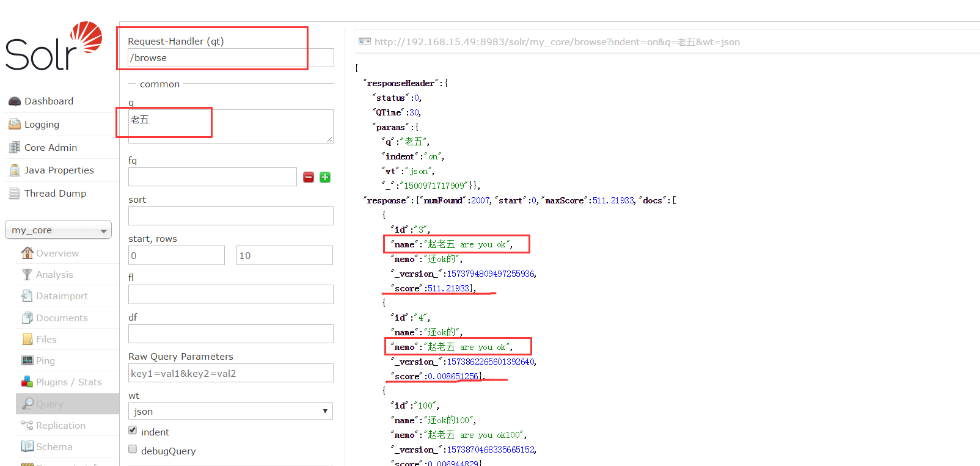Go to the Dataimport section

pyautogui.click(x=61, y=296)
